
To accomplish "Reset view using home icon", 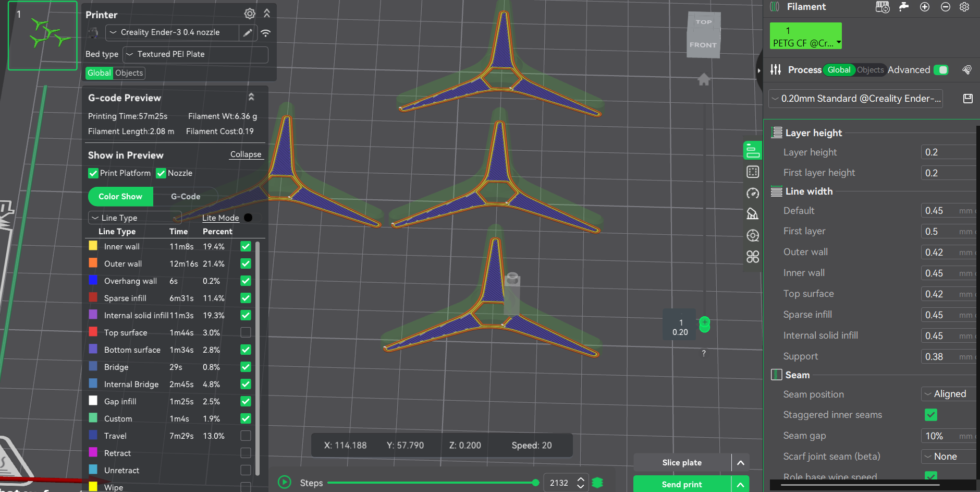I will click(704, 79).
